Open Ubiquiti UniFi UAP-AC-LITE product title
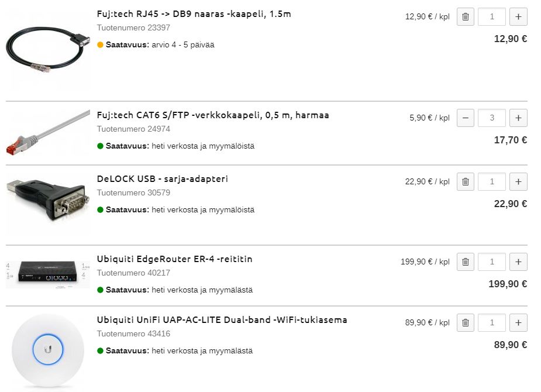 (x=222, y=320)
